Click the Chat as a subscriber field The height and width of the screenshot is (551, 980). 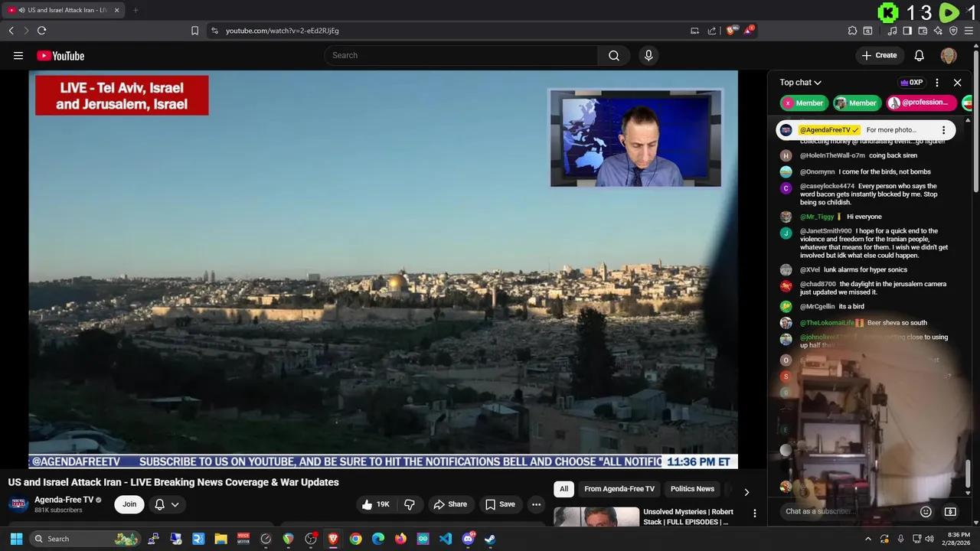(x=846, y=511)
